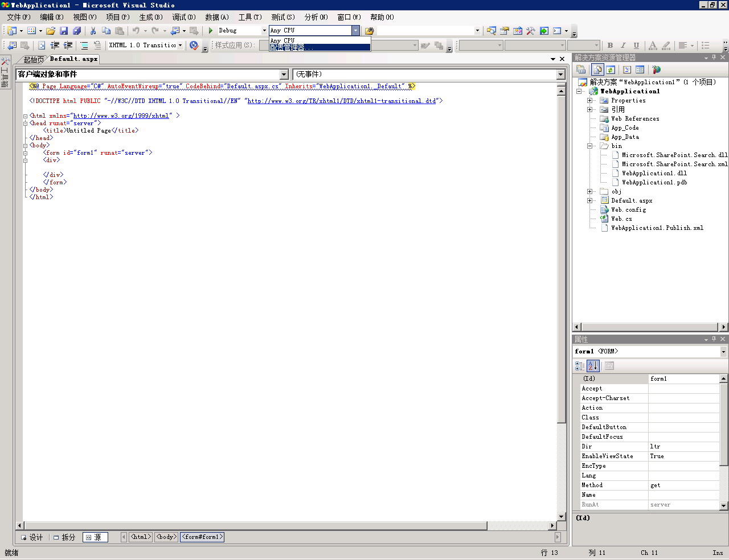Click the Uncomment selected lines icon

click(x=97, y=46)
